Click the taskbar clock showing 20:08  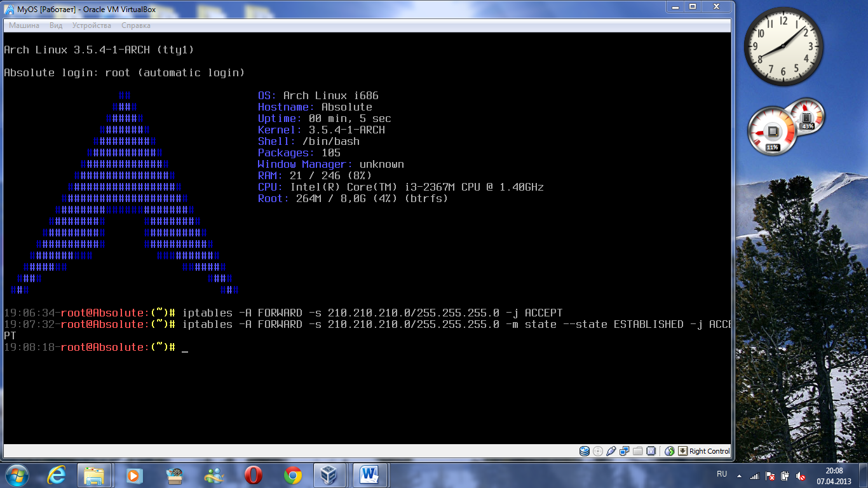coord(834,475)
